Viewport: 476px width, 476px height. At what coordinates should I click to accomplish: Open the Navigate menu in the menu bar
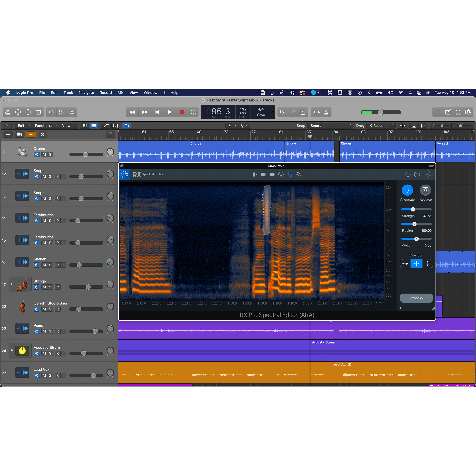coord(86,93)
